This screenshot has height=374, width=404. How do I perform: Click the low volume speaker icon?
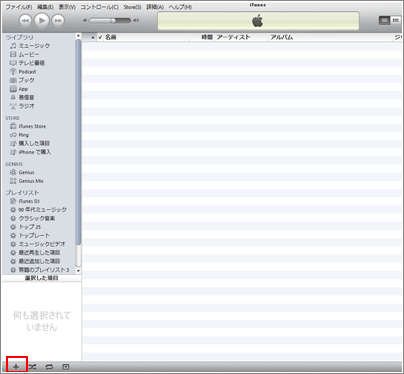[x=85, y=21]
